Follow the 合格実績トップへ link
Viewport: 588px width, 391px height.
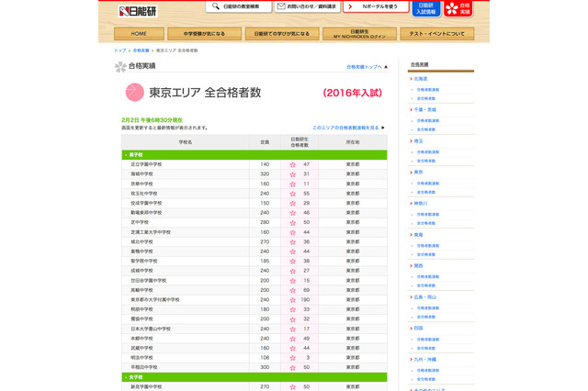pos(364,67)
